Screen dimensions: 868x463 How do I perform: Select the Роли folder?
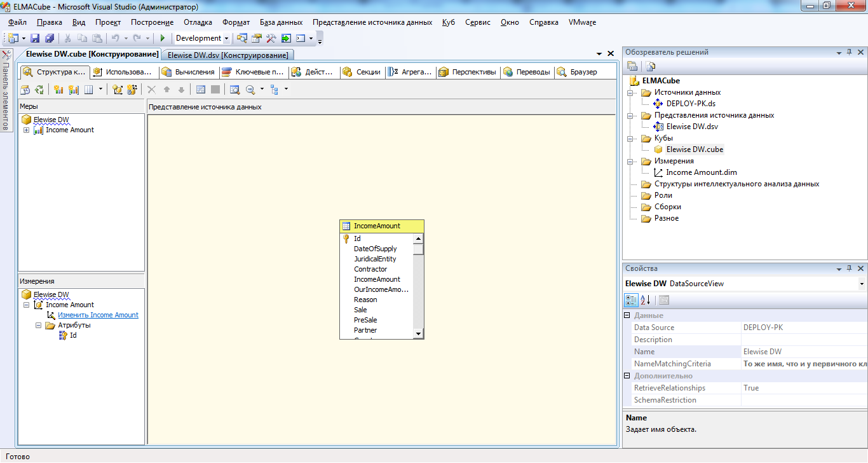point(663,195)
